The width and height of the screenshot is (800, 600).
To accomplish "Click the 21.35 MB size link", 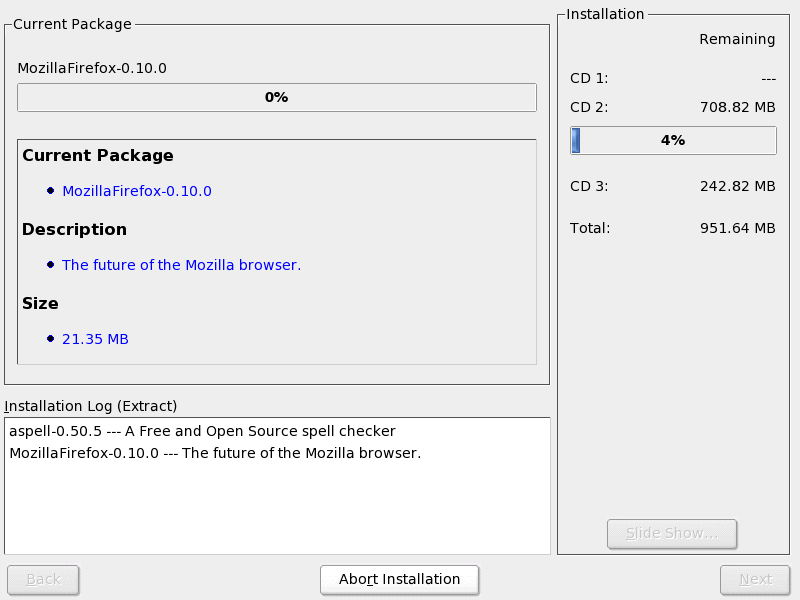I will (x=95, y=339).
